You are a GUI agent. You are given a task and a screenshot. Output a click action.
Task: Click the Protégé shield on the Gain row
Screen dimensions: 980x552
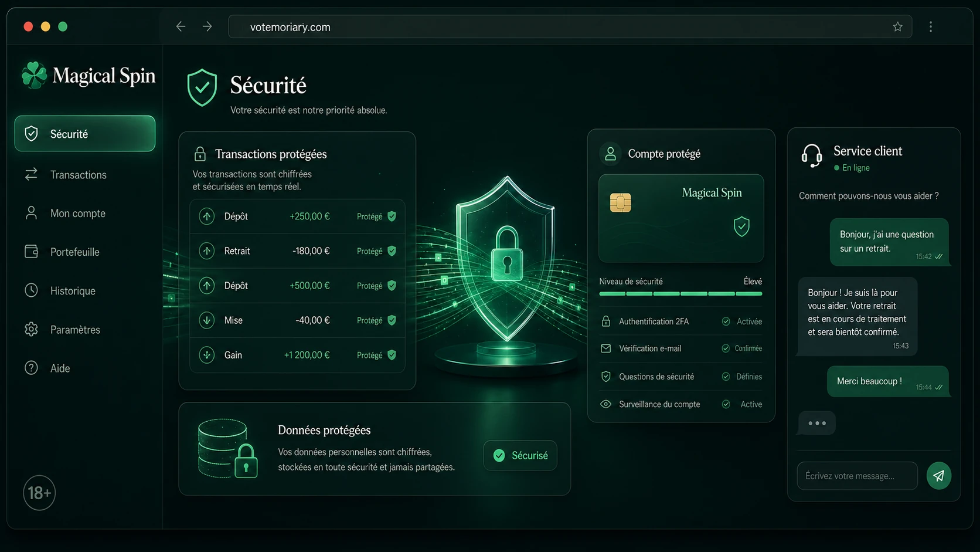[392, 355]
